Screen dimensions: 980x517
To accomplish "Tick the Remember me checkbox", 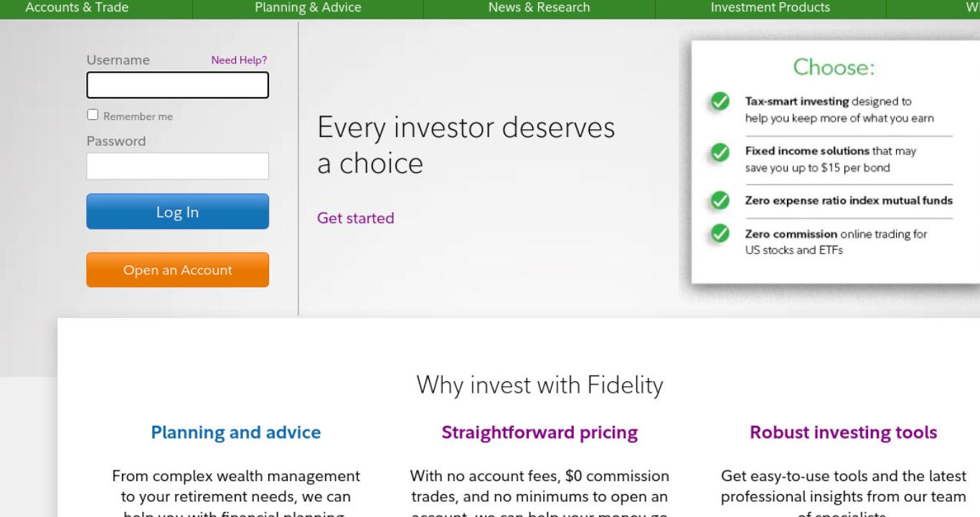I will (93, 115).
